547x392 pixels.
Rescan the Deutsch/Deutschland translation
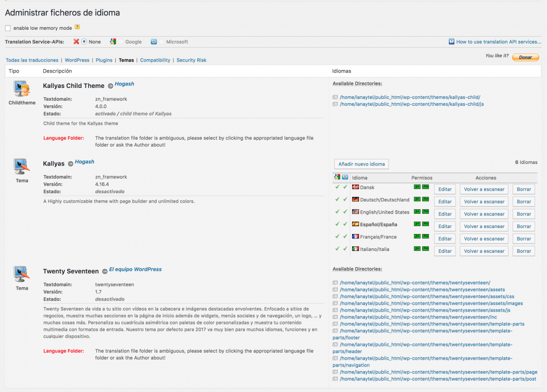(484, 201)
